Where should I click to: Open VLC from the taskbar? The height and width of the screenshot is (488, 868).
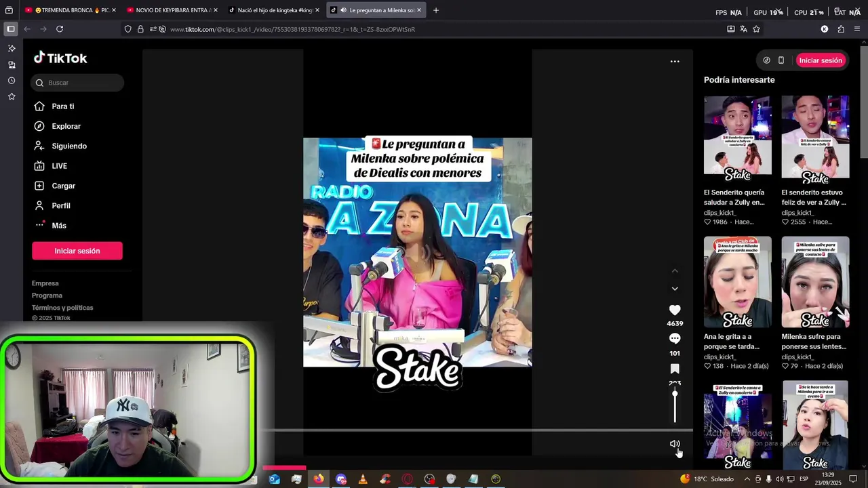[x=363, y=479]
